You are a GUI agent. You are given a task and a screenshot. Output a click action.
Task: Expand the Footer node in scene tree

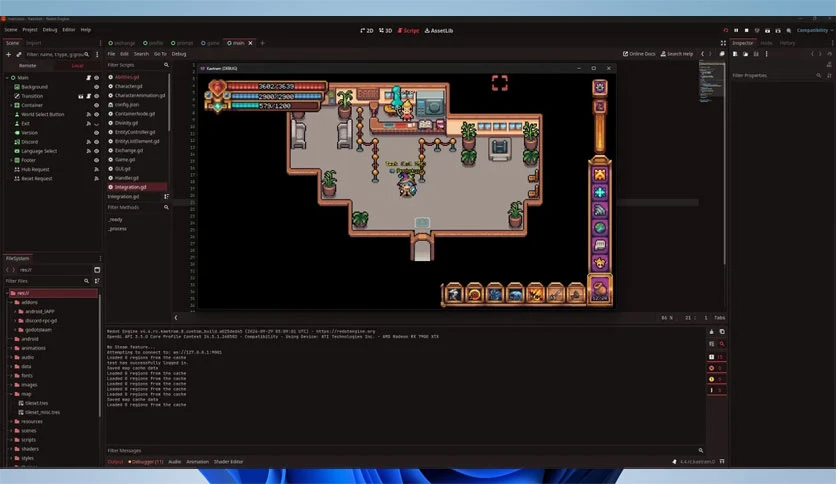[x=11, y=160]
